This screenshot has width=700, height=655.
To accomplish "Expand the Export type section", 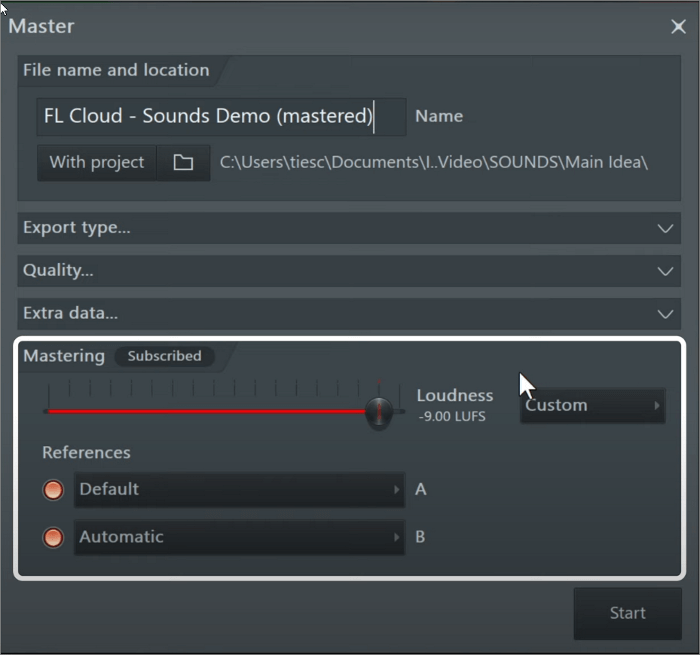I will (x=349, y=228).
